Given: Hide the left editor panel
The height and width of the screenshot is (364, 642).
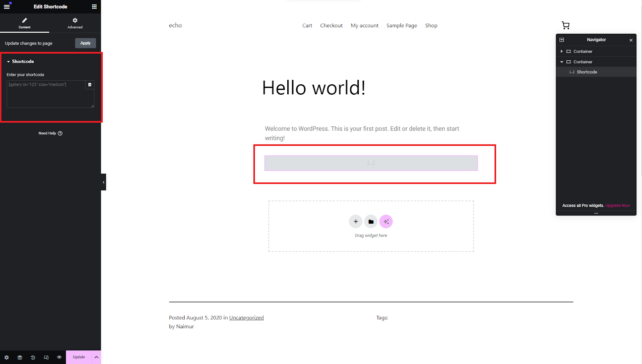Looking at the screenshot, I should [104, 182].
